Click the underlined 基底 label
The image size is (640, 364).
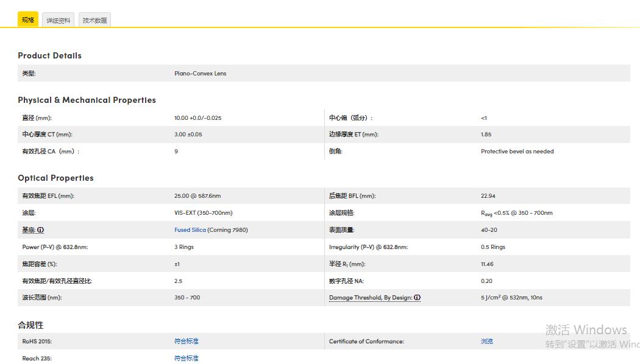29,230
